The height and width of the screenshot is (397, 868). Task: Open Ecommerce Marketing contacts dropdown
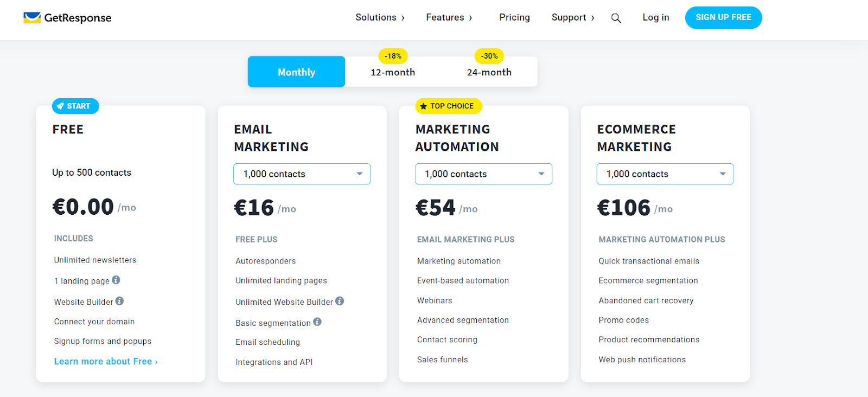[665, 174]
